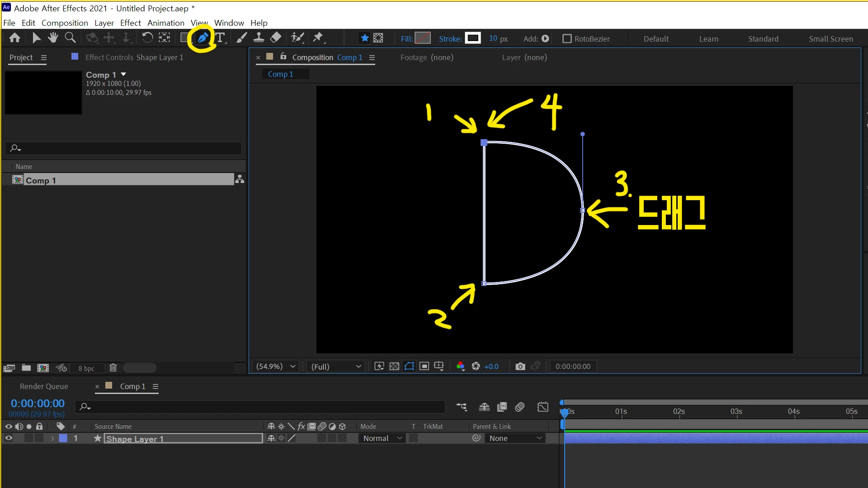The height and width of the screenshot is (488, 868).
Task: Switch to the Standard workspace
Action: (763, 39)
